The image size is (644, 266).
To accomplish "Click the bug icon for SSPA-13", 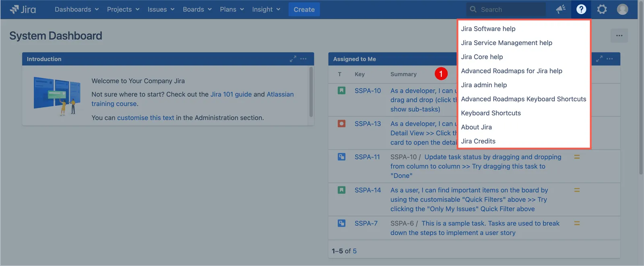I will [x=341, y=124].
